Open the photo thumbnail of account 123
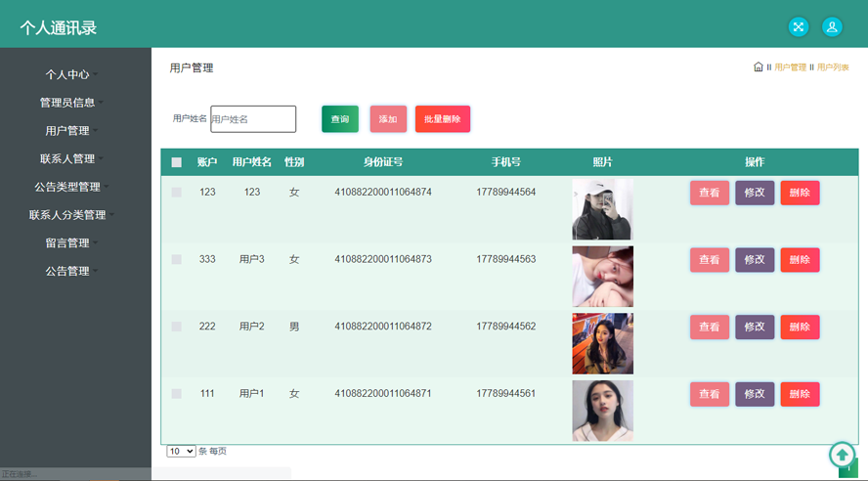 (x=602, y=209)
